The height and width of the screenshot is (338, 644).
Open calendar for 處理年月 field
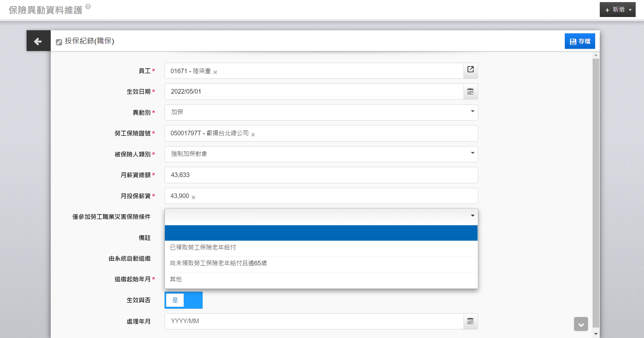tap(470, 321)
